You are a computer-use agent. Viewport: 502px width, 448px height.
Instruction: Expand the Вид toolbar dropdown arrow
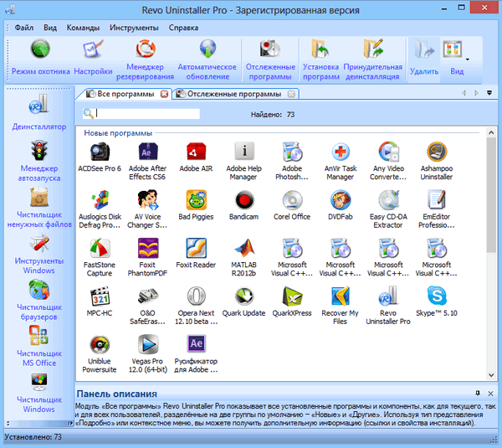(x=467, y=59)
